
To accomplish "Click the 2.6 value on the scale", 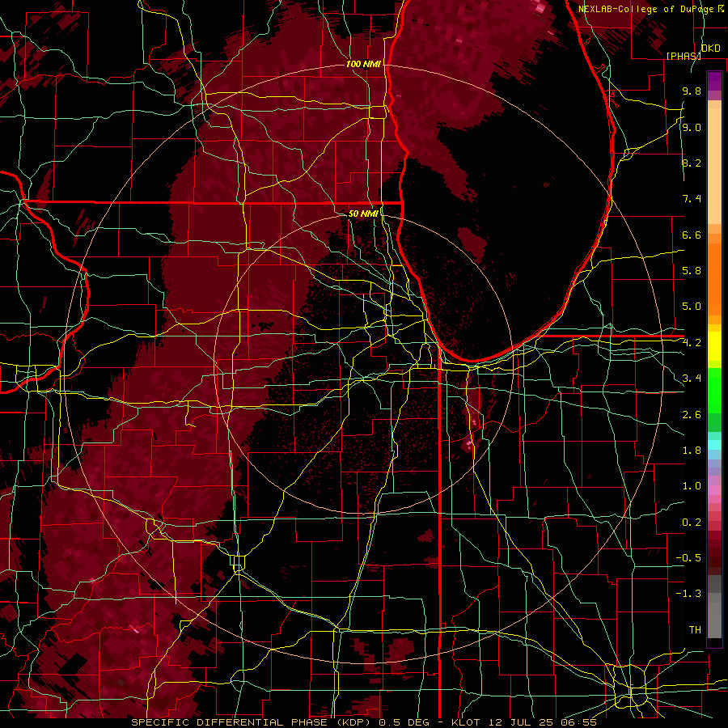I will (x=692, y=414).
